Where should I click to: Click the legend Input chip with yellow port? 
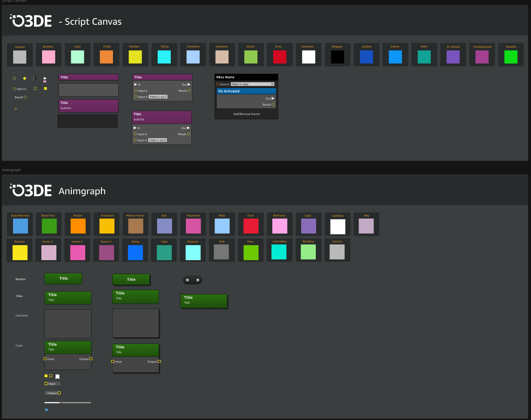point(52,384)
